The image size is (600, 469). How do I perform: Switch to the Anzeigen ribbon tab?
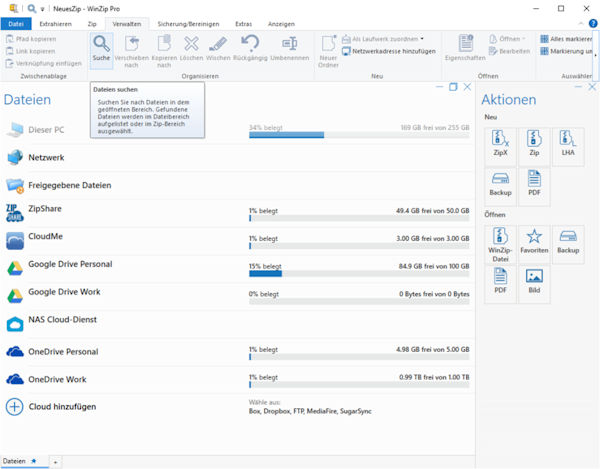(x=281, y=24)
